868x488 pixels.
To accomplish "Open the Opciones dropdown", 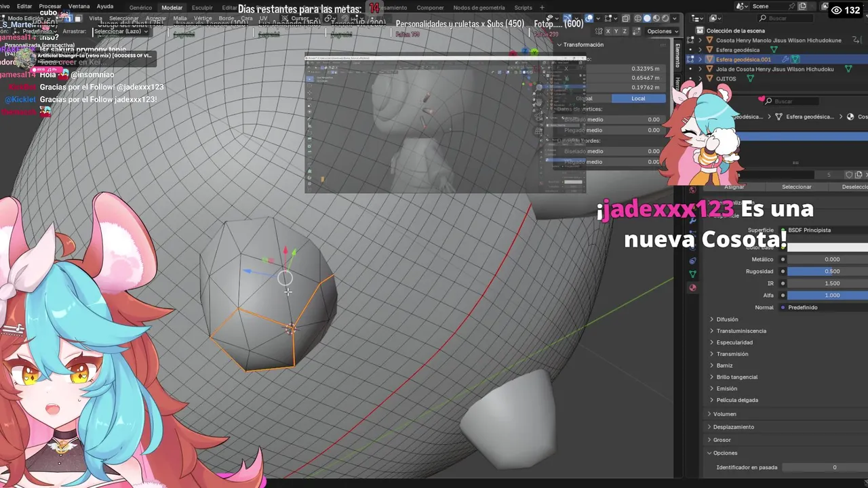I will tap(663, 31).
